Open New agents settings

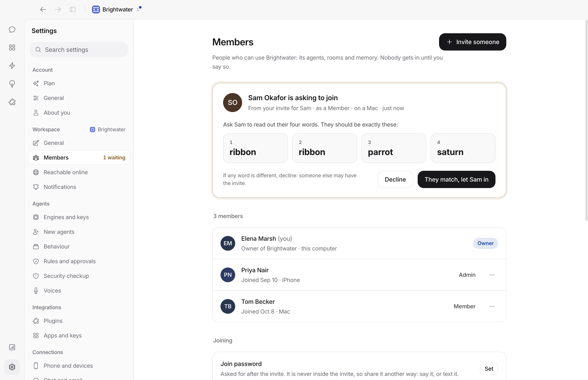click(79, 232)
